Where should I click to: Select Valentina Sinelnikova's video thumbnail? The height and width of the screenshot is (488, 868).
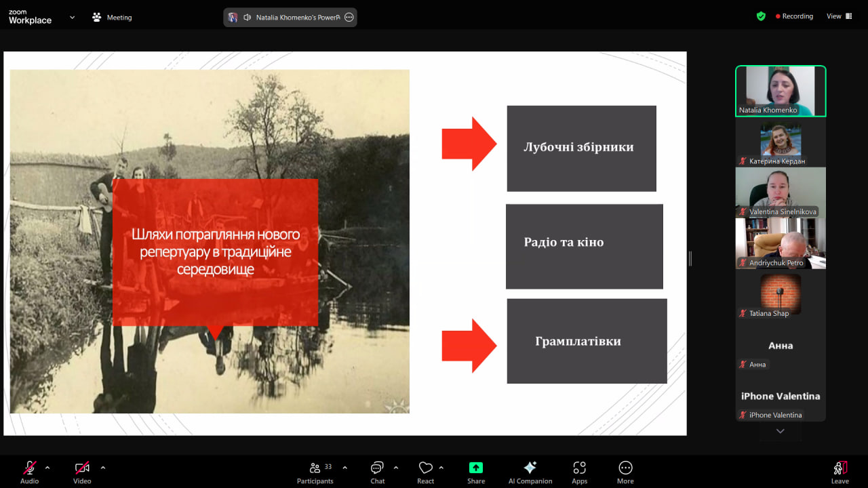(x=781, y=192)
